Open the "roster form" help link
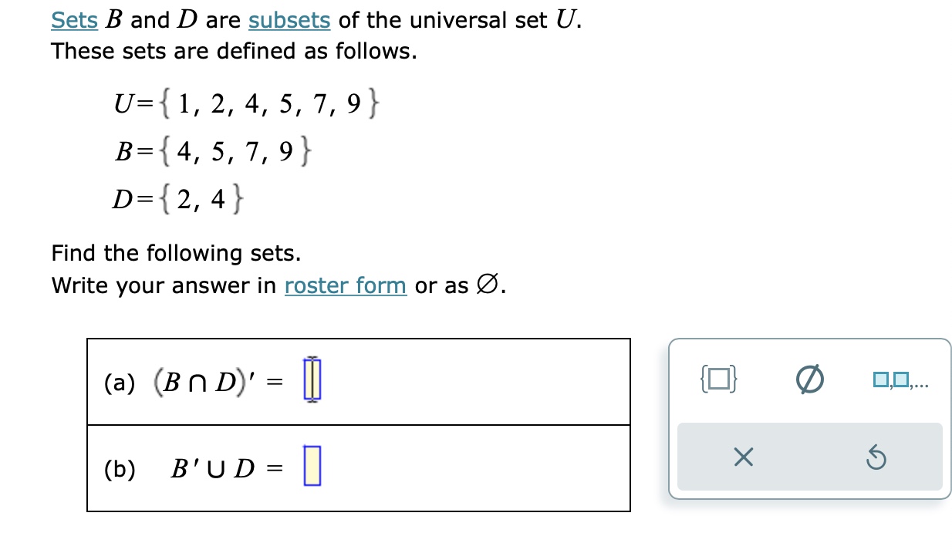Screen dimensions: 952x560 coord(345,285)
